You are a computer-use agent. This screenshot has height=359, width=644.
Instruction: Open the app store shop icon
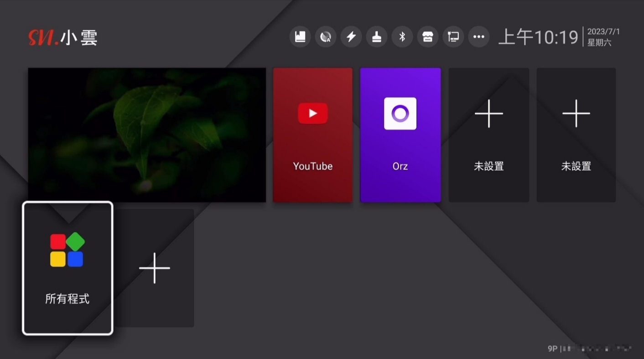(x=428, y=37)
